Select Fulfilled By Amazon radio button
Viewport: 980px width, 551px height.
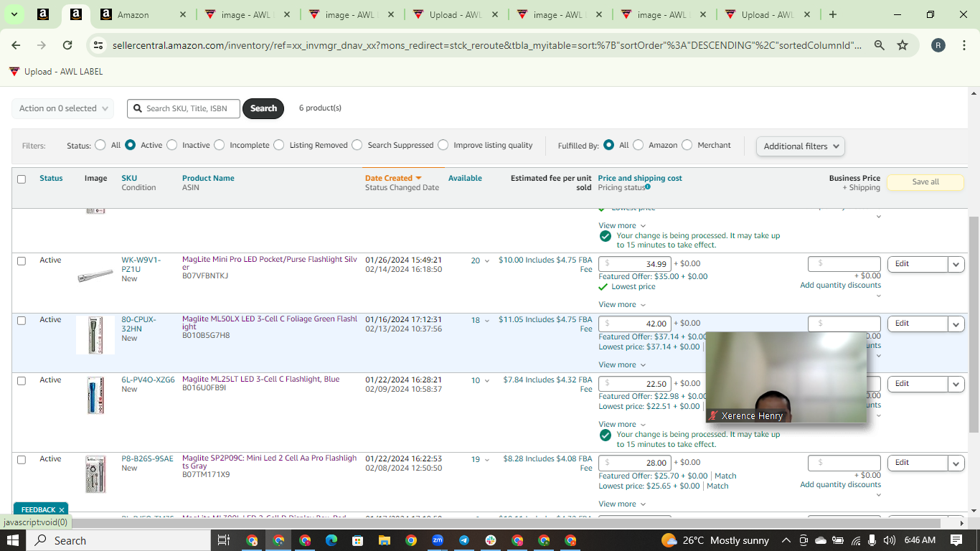(639, 145)
